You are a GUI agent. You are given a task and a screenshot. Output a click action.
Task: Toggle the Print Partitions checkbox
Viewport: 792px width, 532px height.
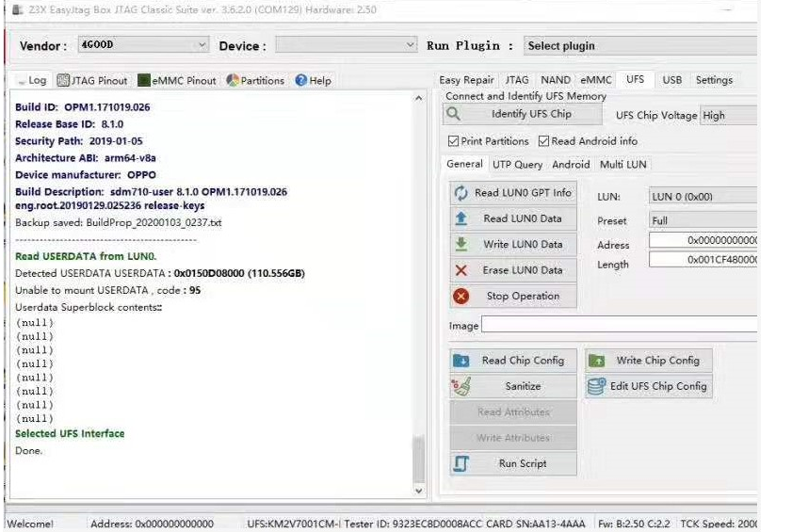453,141
